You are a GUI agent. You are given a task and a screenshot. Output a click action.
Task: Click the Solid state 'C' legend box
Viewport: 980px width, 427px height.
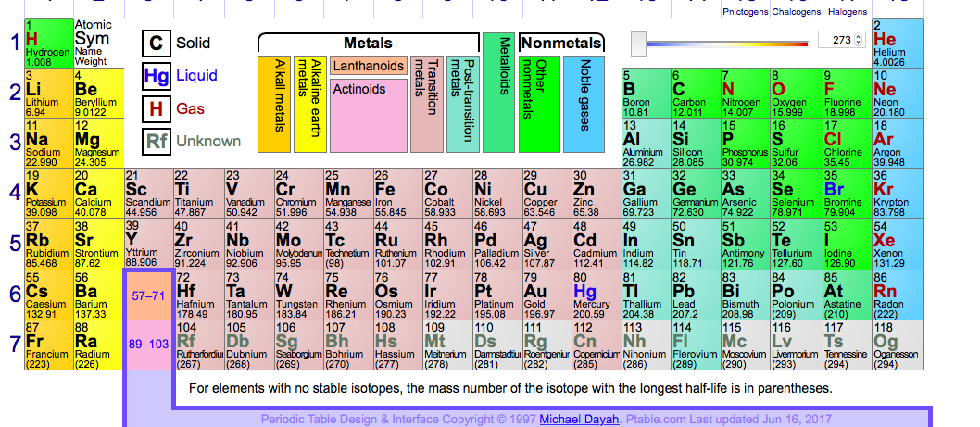click(156, 43)
